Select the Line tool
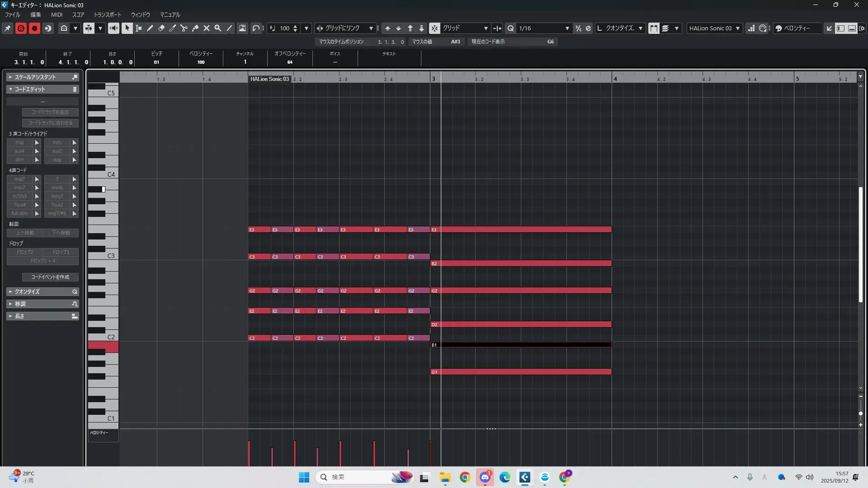 point(230,28)
